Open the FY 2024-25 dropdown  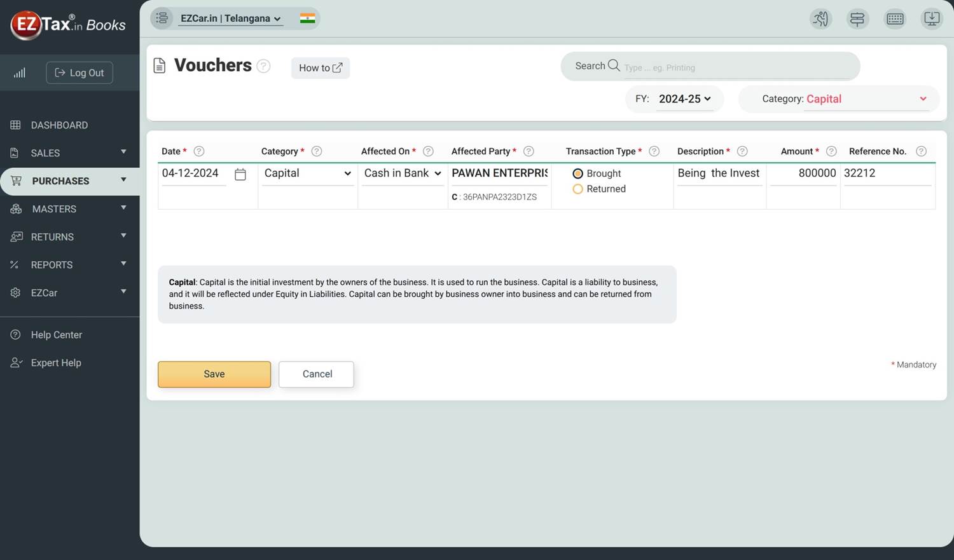pyautogui.click(x=684, y=99)
